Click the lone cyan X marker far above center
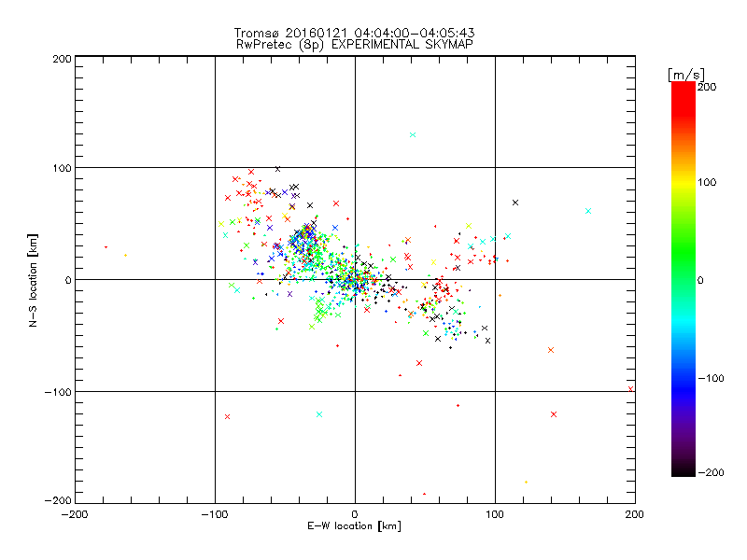The height and width of the screenshot is (560, 747). [x=413, y=135]
